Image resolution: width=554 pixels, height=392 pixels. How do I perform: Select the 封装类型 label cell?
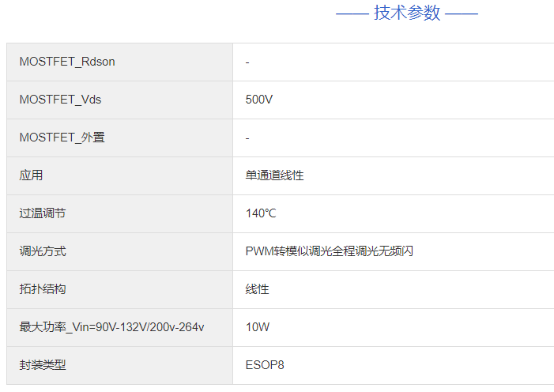click(43, 365)
